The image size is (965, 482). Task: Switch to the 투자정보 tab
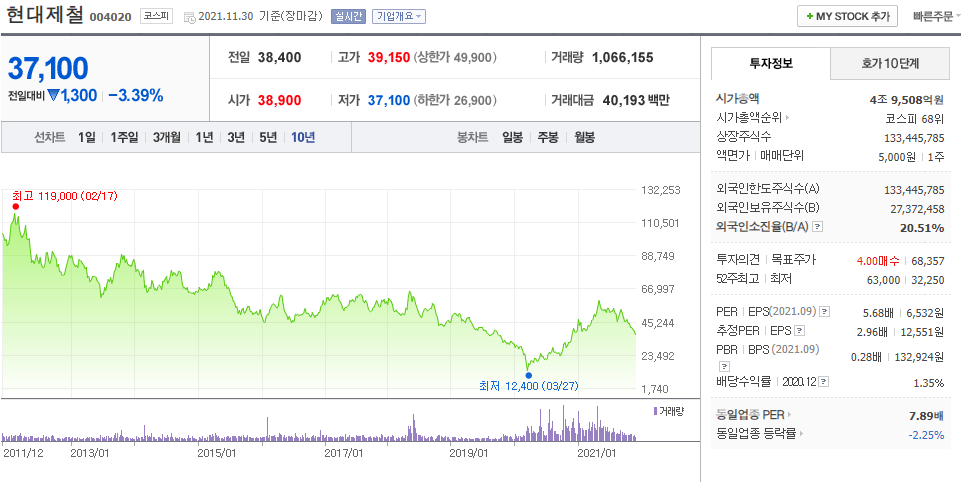pyautogui.click(x=771, y=63)
